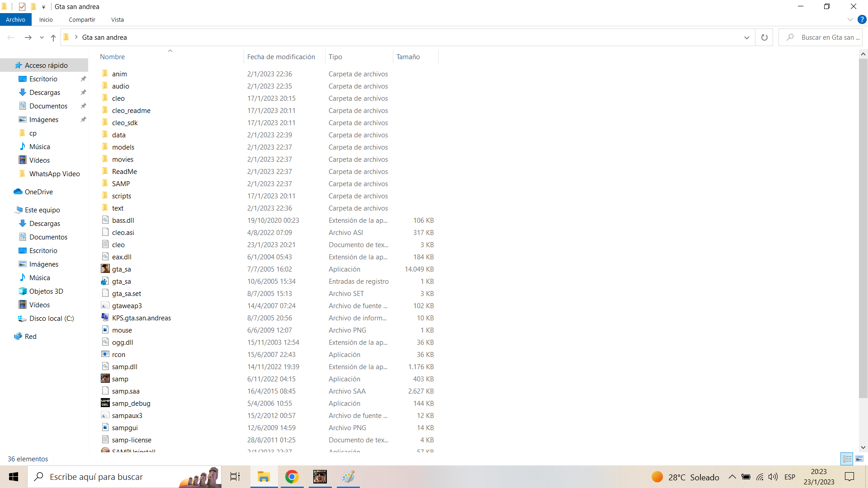Select the scripts folder row

click(x=268, y=196)
